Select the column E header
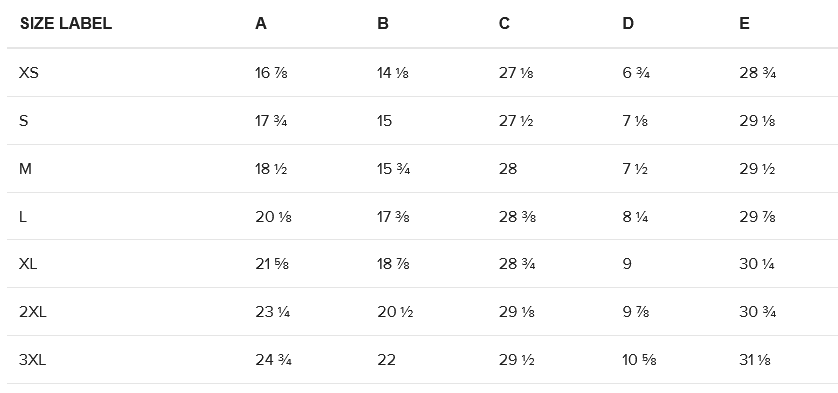838x393 pixels. click(744, 24)
